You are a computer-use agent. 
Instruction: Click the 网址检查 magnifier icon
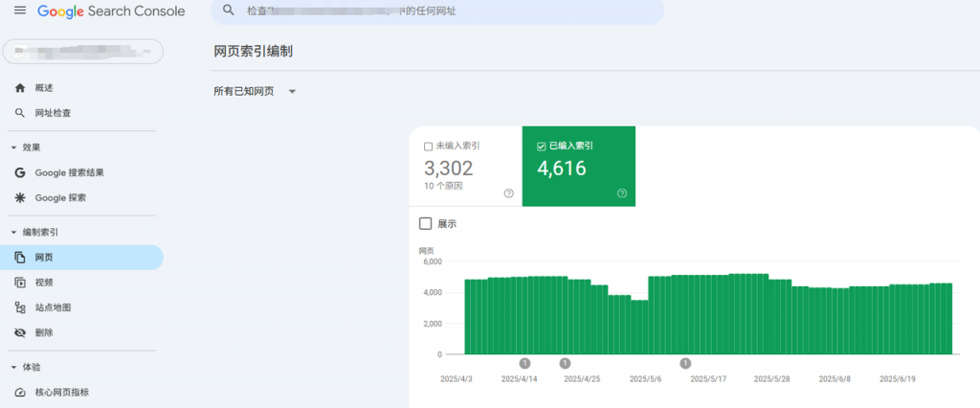[x=19, y=113]
